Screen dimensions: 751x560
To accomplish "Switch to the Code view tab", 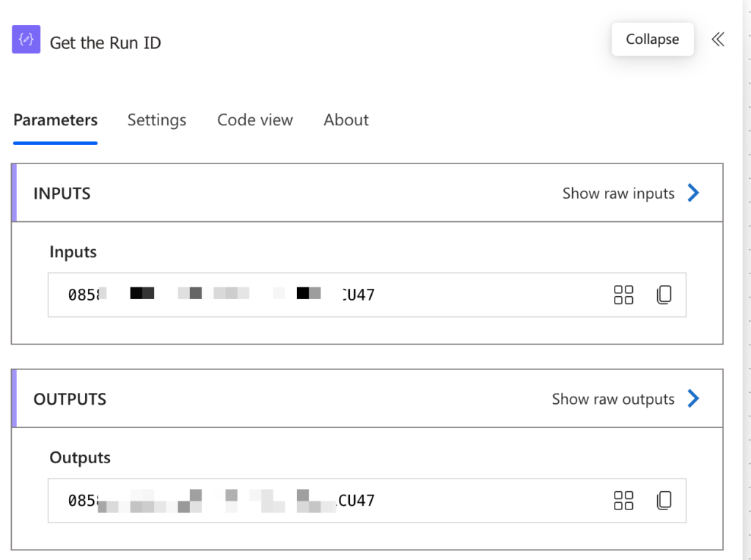I will click(254, 119).
